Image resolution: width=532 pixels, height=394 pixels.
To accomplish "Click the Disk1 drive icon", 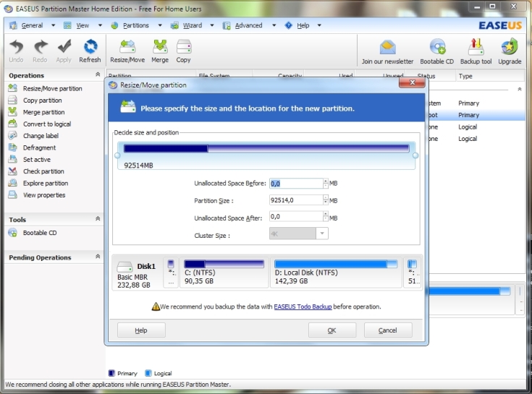I will [x=124, y=267].
